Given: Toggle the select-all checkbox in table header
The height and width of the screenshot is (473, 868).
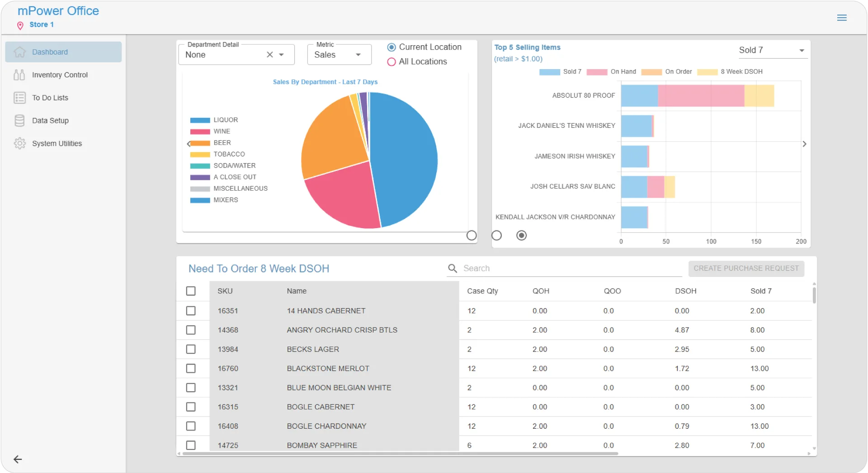Looking at the screenshot, I should (191, 291).
